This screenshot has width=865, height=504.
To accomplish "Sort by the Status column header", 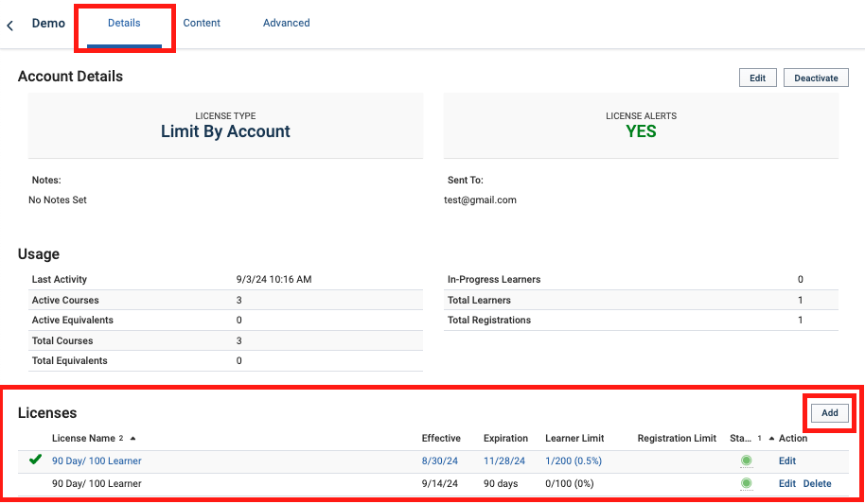I will click(740, 439).
